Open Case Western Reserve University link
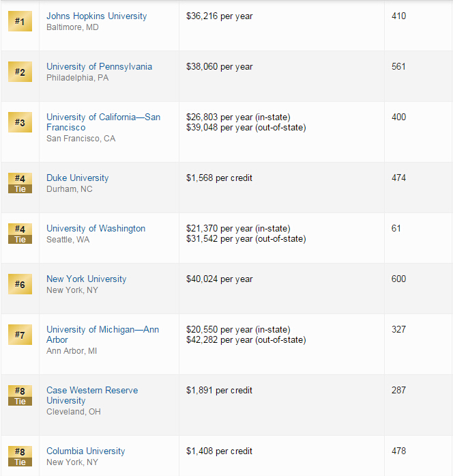The height and width of the screenshot is (476, 453). (92, 395)
